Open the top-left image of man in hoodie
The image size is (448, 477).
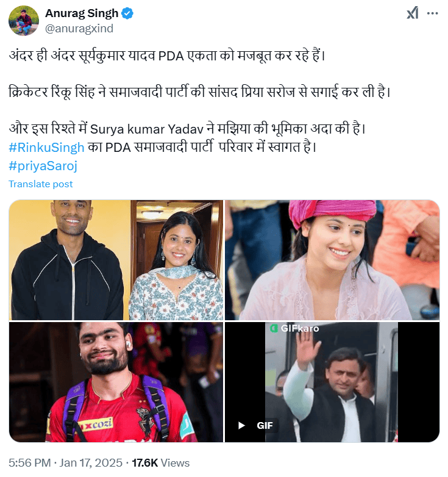(69, 260)
